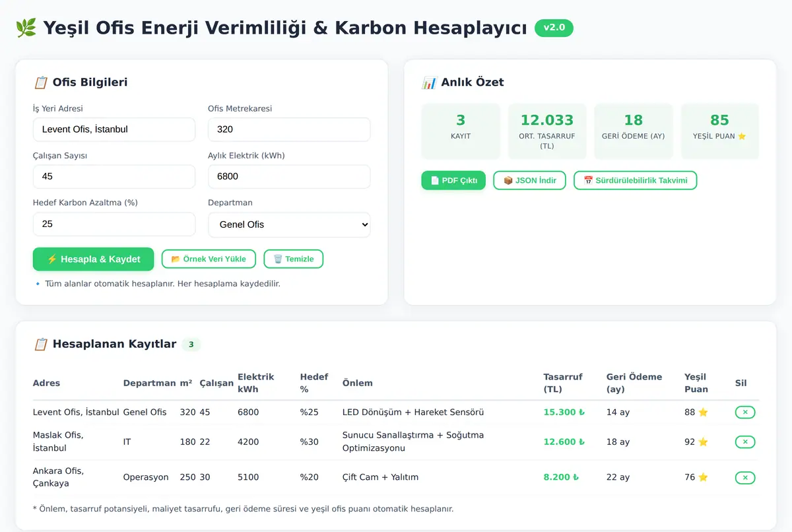Clear the form with Temizle button
This screenshot has width=792, height=532.
294,259
